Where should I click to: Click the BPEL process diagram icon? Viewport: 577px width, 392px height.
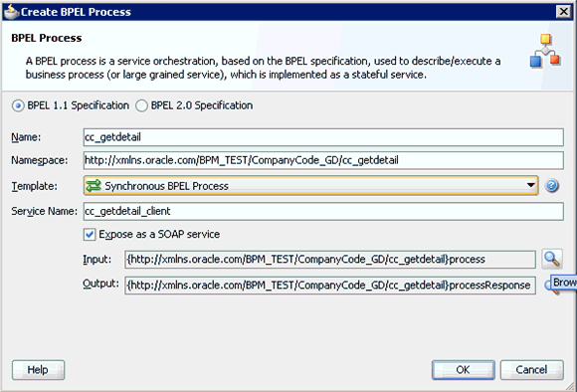545,51
